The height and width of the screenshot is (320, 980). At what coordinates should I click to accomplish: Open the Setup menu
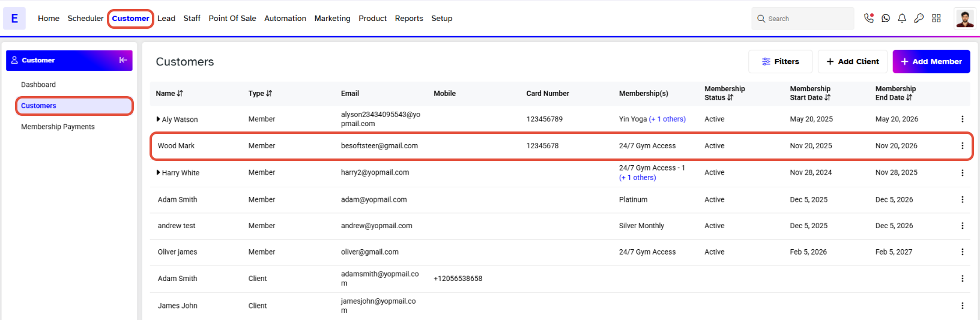[x=441, y=19]
